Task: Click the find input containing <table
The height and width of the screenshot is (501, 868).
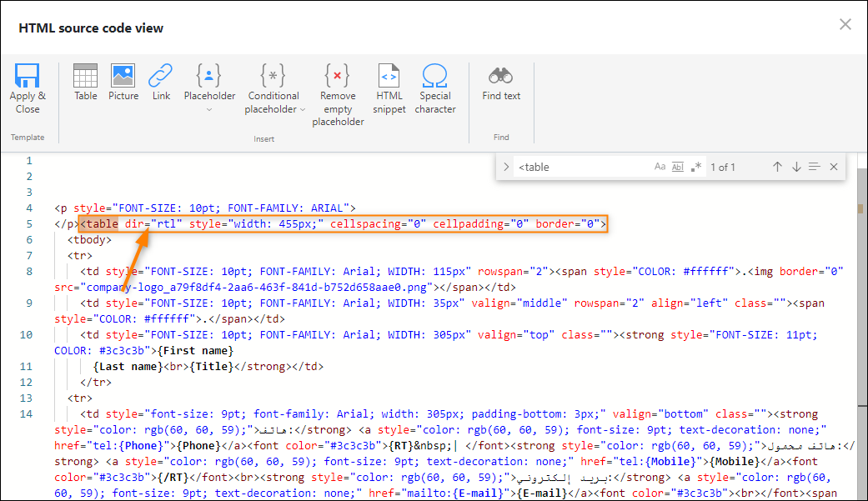Action: 581,167
